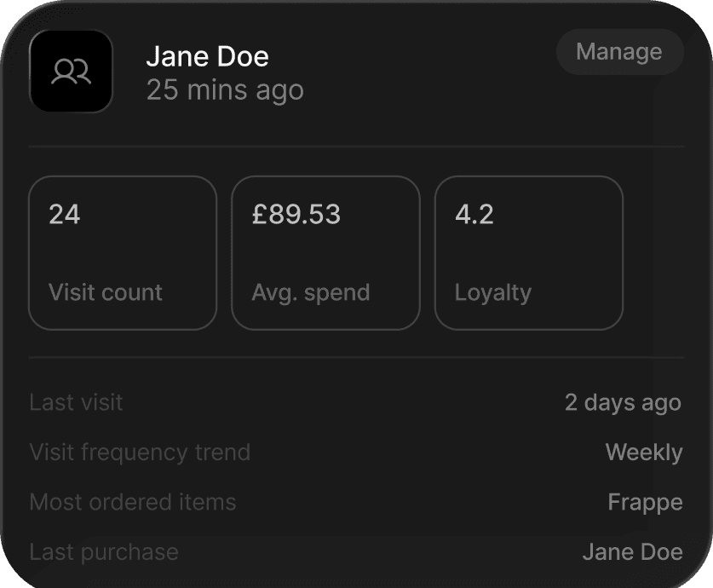
Task: Select the Most ordered items row label
Action: pos(133,502)
